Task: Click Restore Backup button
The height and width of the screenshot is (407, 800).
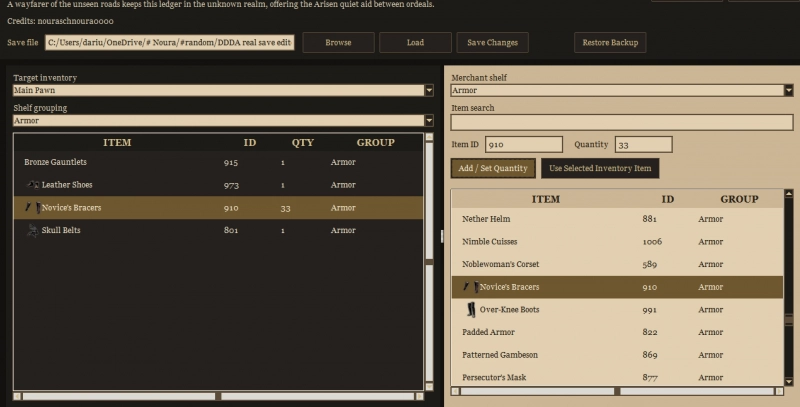Action: pos(610,43)
